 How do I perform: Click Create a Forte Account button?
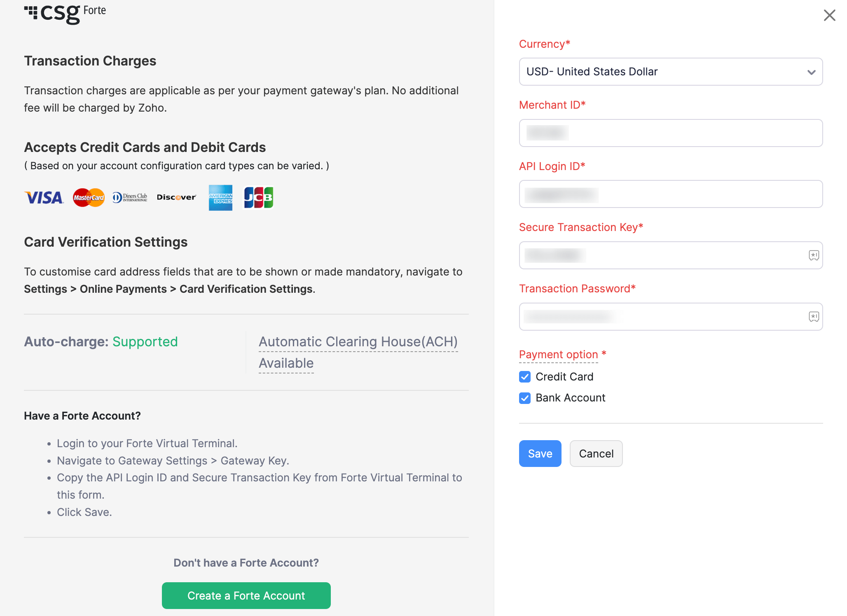click(x=246, y=595)
